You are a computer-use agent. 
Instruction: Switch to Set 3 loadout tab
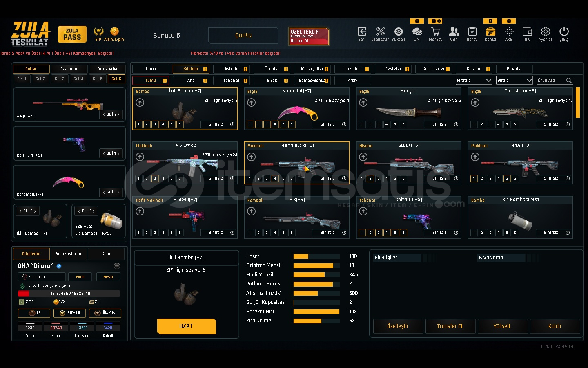click(x=60, y=79)
